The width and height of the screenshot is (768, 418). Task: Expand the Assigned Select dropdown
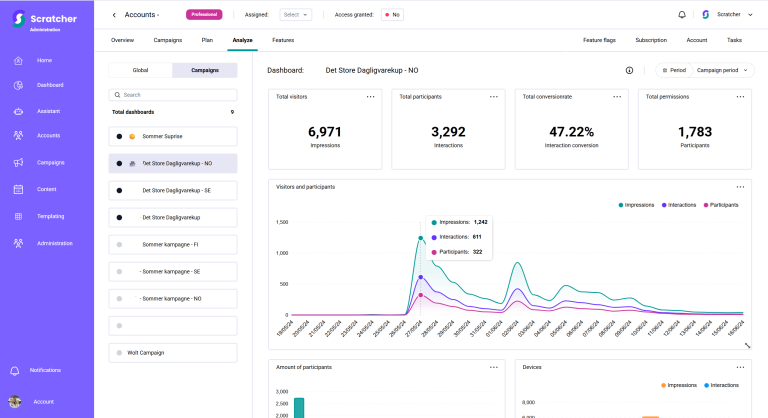296,15
